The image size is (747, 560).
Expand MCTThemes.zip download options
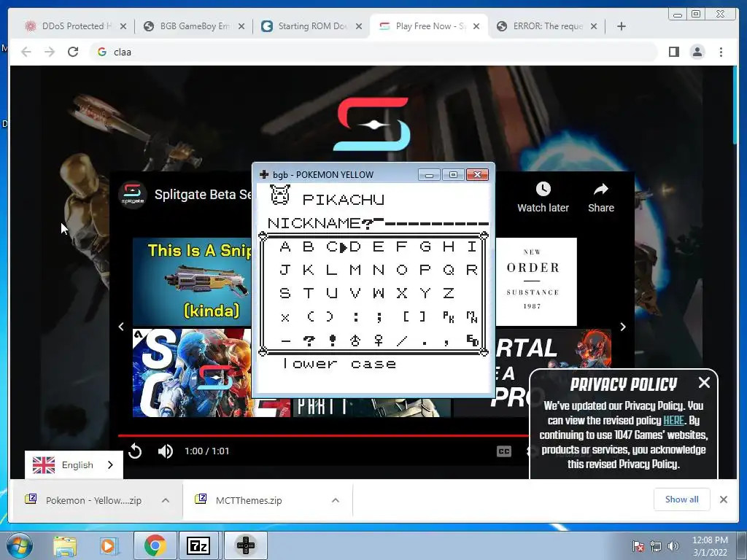coord(336,500)
